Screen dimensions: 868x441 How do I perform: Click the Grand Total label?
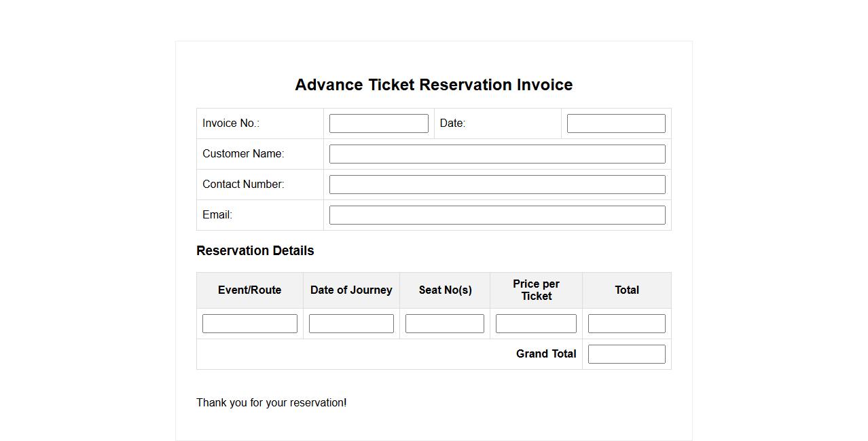545,354
